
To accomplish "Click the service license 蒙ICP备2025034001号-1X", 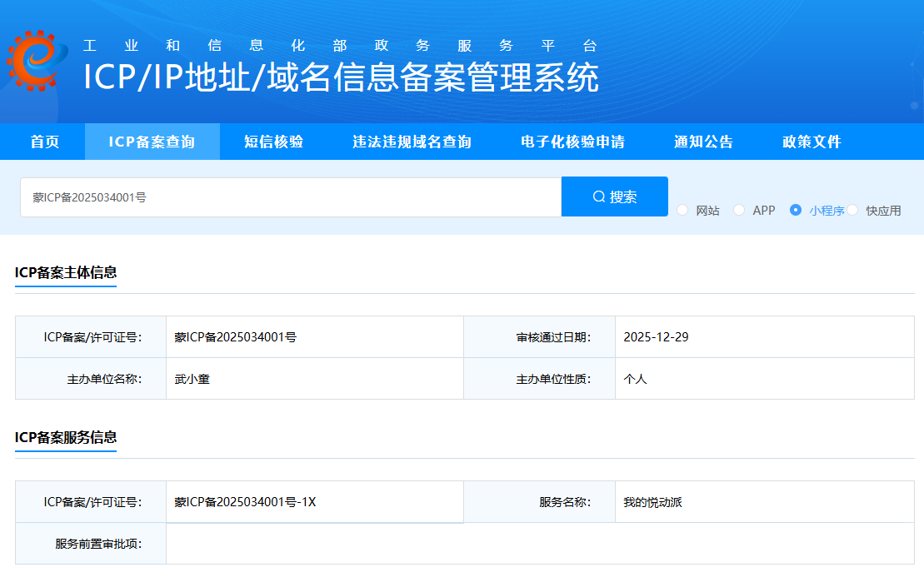I will click(245, 502).
